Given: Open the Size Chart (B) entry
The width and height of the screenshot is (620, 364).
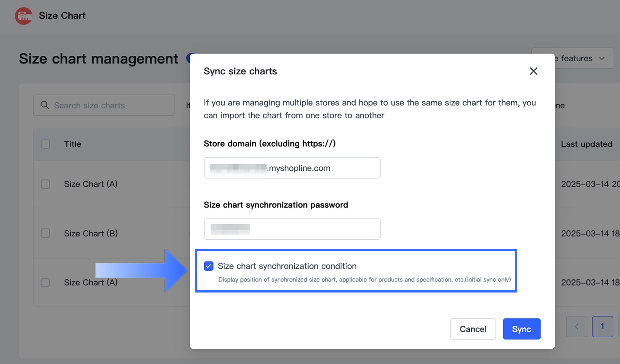Looking at the screenshot, I should (91, 233).
